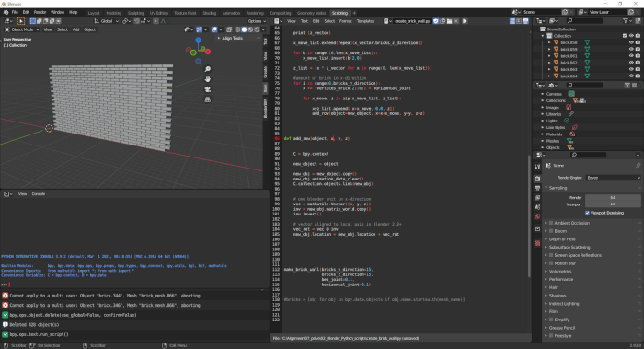Open the Render properties tab icon
Image resolution: width=644 pixels, height=349 pixels.
pos(537,179)
